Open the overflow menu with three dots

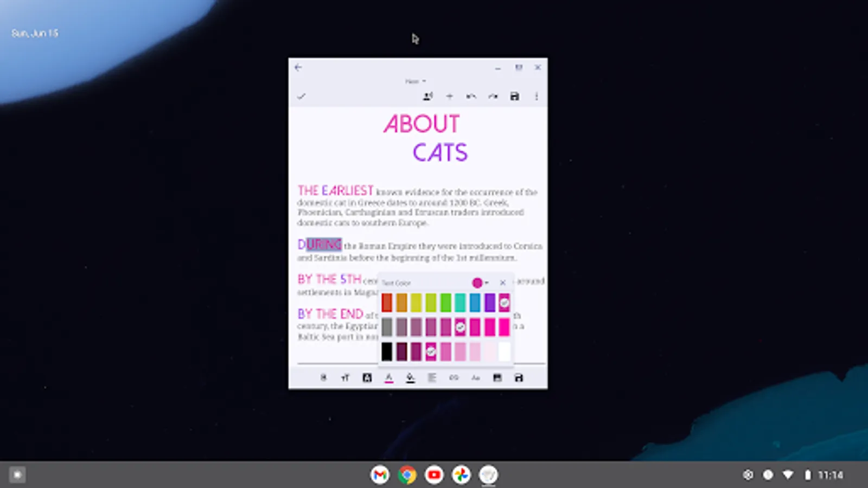(x=537, y=96)
